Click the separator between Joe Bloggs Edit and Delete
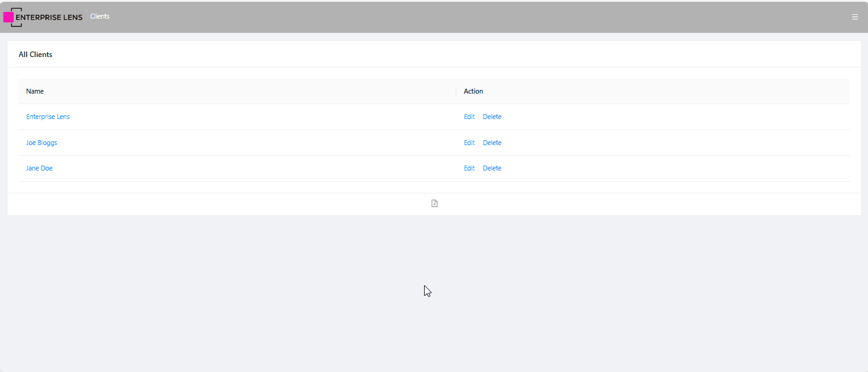868x372 pixels. [479, 143]
